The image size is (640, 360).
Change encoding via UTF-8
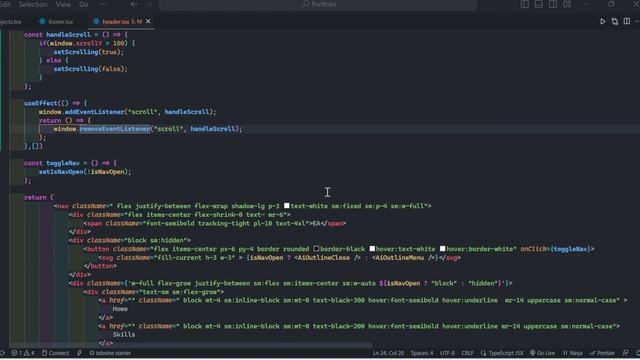(447, 353)
